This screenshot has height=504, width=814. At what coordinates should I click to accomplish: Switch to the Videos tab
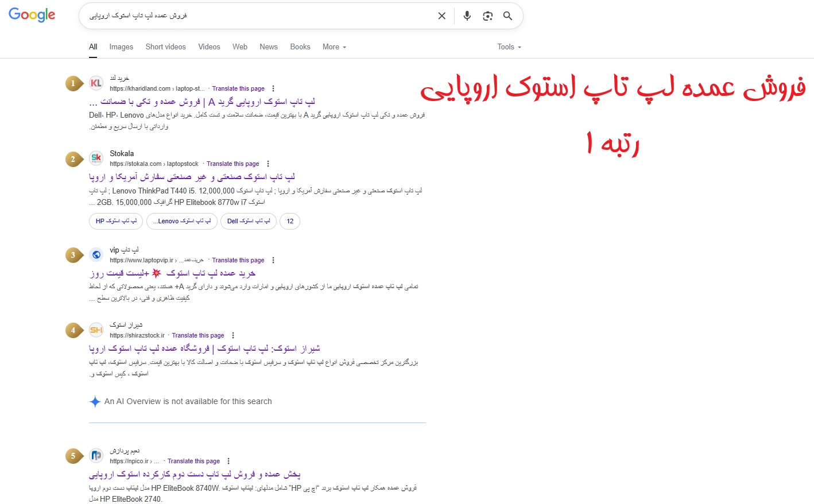(209, 47)
